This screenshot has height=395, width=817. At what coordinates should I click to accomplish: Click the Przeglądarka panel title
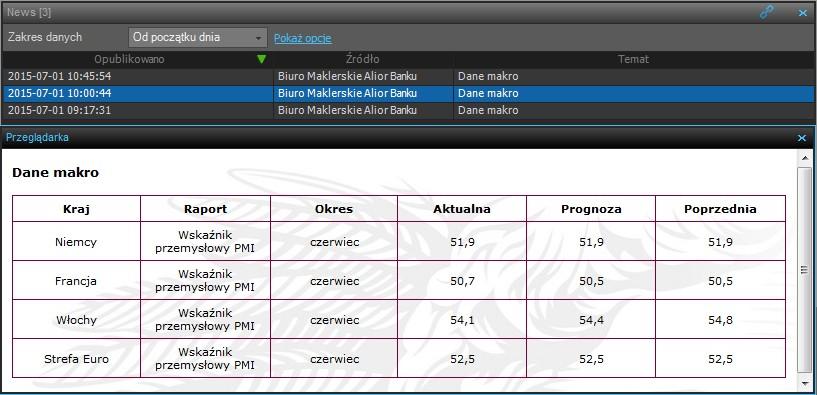(37, 138)
